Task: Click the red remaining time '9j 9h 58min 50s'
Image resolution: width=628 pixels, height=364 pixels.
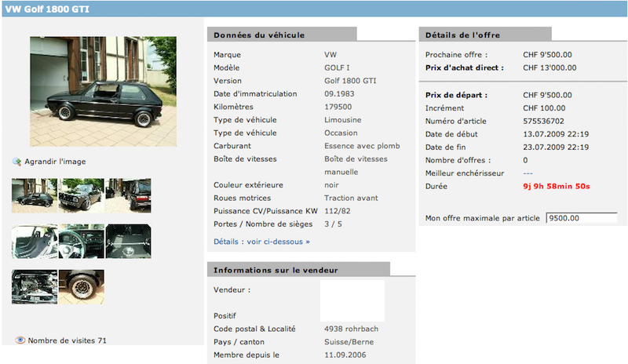Action: click(557, 186)
